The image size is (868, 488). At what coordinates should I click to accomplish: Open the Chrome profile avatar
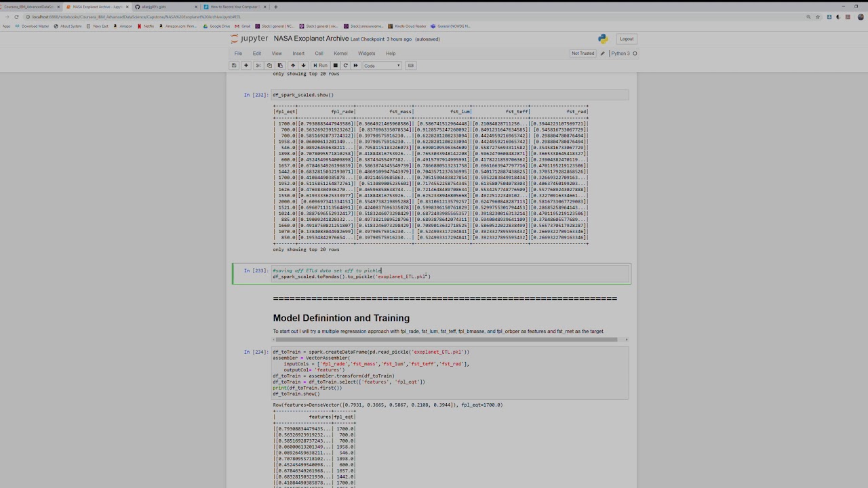(x=861, y=17)
